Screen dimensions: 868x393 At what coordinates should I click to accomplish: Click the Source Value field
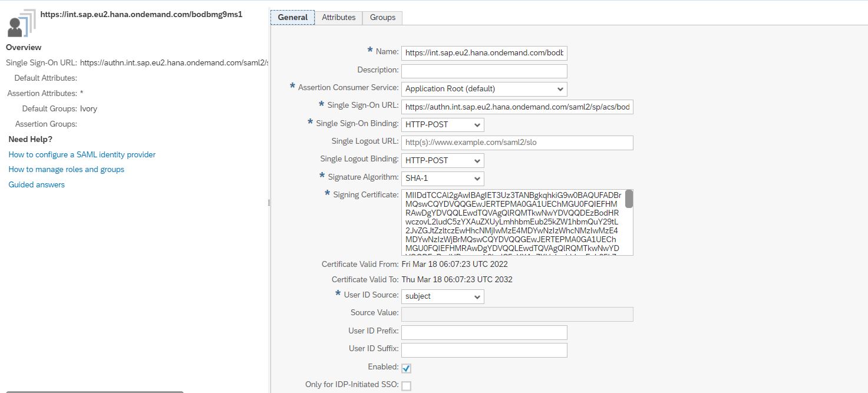(x=517, y=314)
